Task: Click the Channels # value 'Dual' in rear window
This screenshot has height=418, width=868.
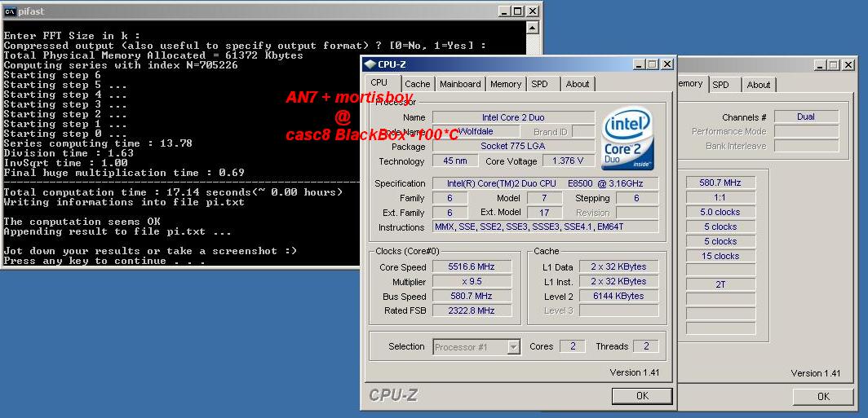Action: (x=806, y=117)
